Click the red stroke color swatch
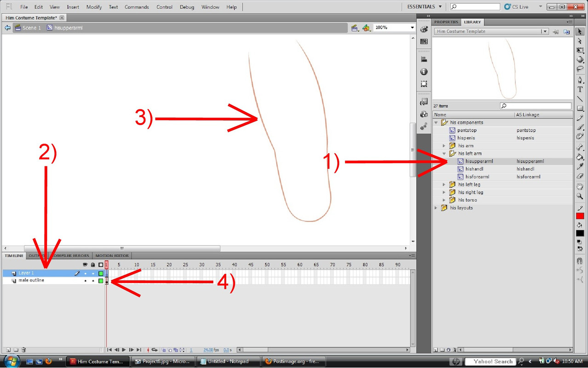Viewport: 588px width, 368px height. [x=580, y=216]
